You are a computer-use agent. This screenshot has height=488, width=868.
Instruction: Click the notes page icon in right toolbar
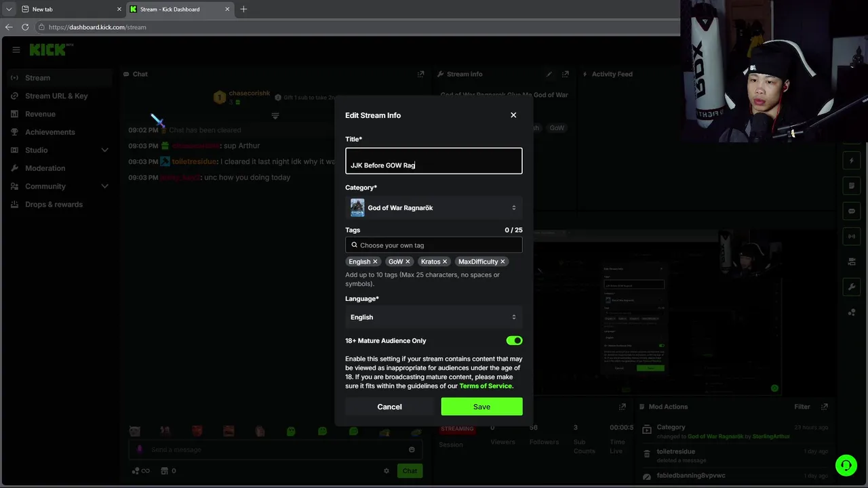(852, 186)
